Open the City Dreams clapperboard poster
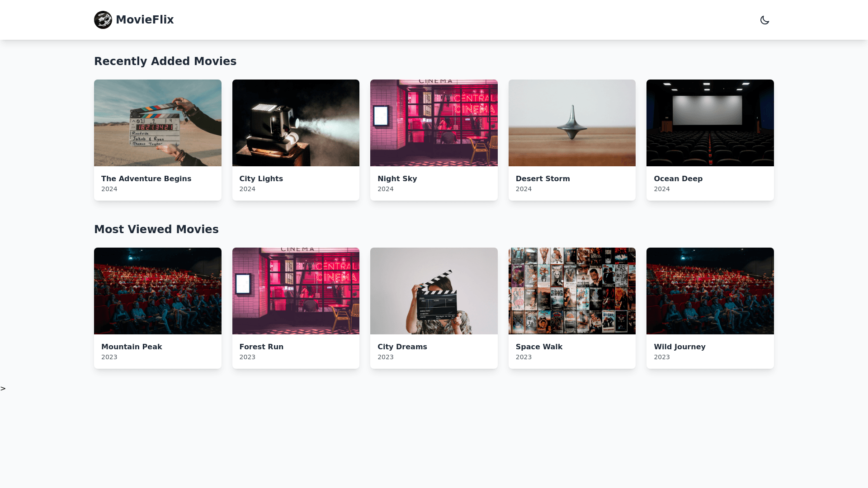868x488 pixels. [x=434, y=291]
